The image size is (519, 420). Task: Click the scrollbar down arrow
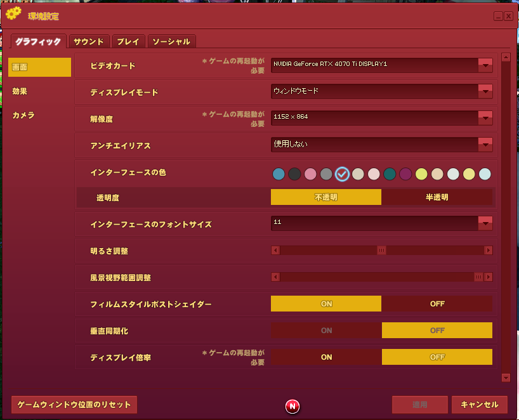(x=506, y=377)
